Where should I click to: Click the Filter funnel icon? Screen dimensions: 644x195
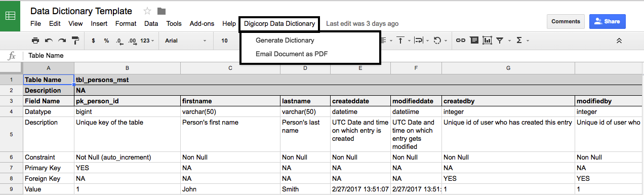coord(500,41)
